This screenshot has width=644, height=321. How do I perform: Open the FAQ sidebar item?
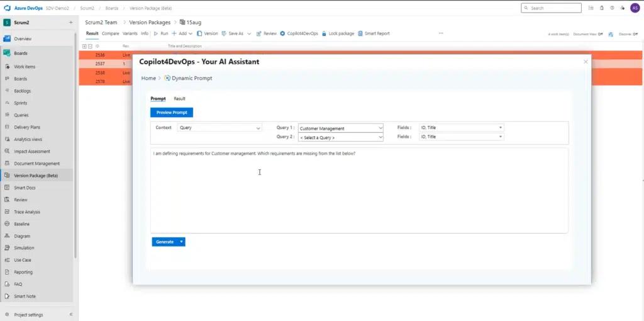tap(18, 284)
